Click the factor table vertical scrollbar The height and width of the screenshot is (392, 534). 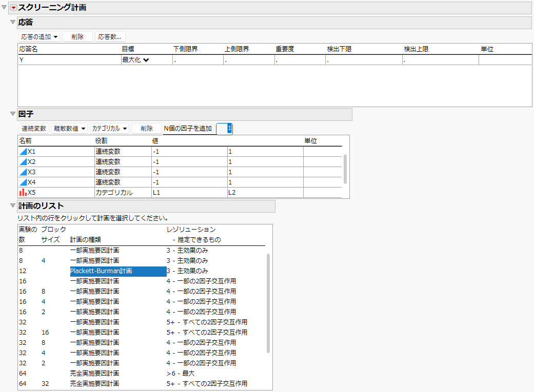pyautogui.click(x=345, y=169)
